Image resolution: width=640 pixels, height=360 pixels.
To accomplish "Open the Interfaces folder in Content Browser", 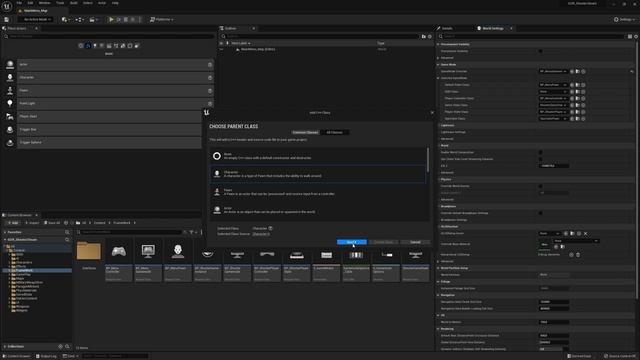I will tap(89, 251).
